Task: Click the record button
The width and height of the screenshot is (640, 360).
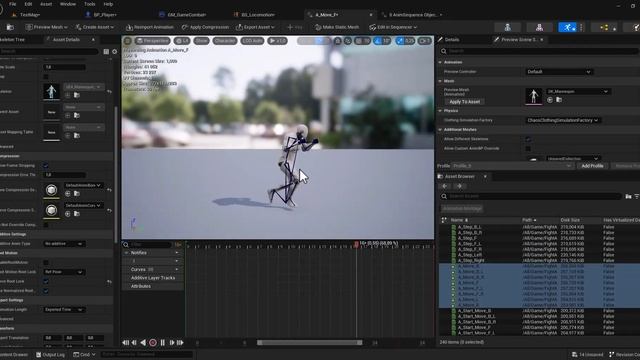Action: 153,343
